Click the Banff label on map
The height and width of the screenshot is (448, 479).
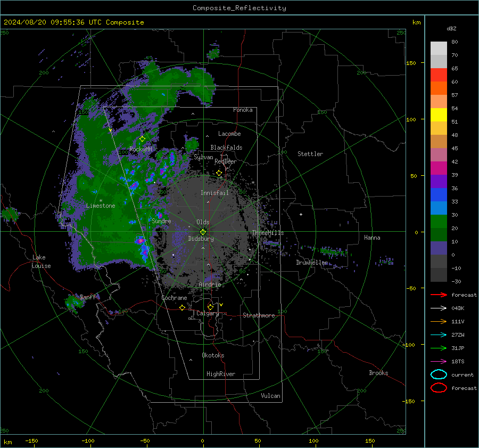tap(88, 297)
